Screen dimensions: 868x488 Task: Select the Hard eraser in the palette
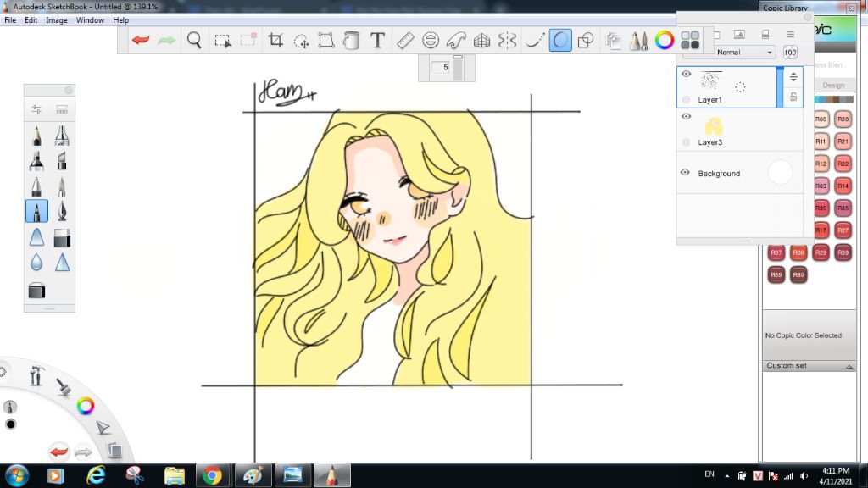[x=62, y=237]
